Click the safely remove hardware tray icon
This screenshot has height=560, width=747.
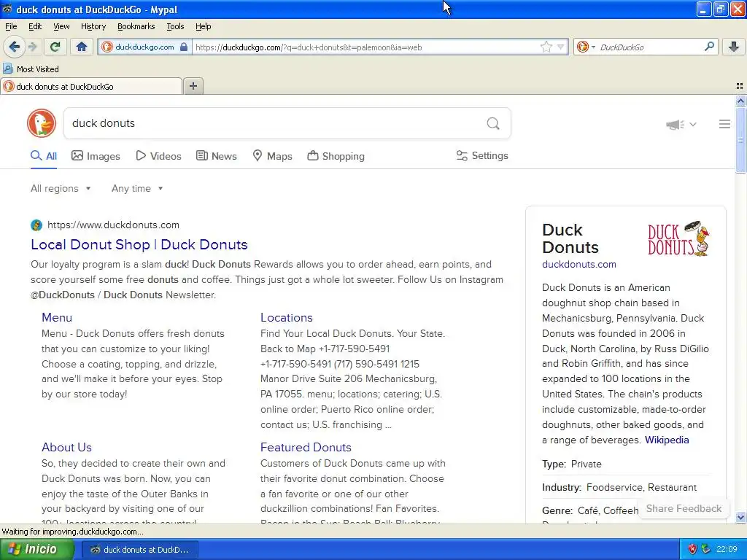706,549
